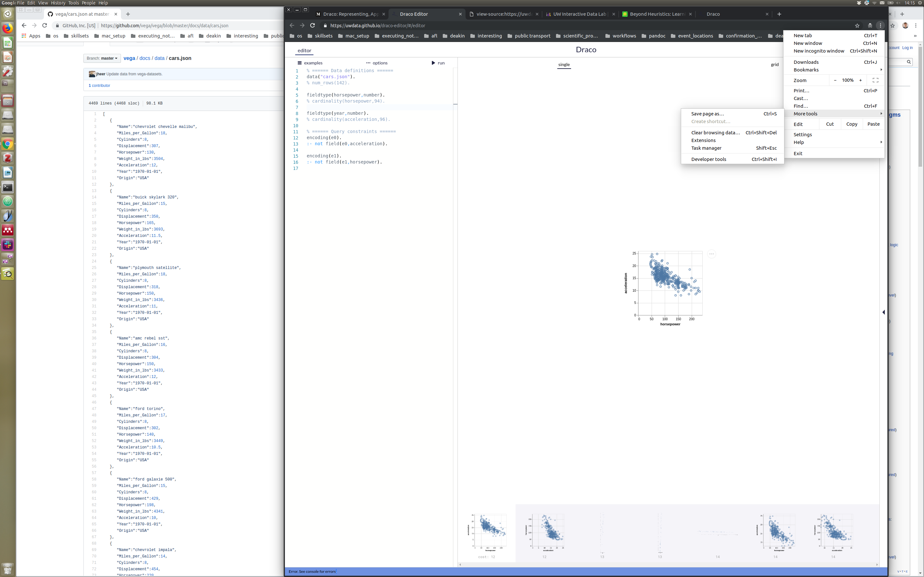
Task: Click the fullscreen zoom icon in Chrome menu
Action: 875,80
